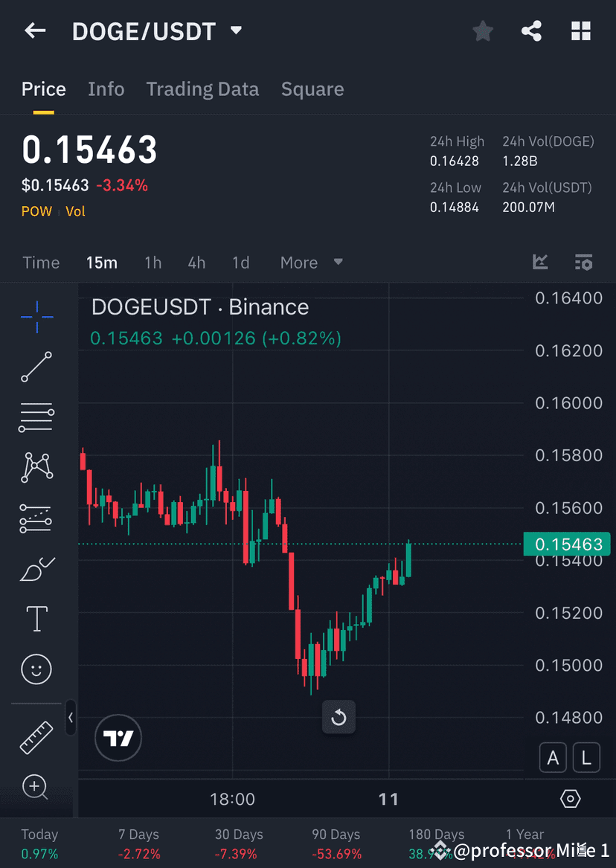Screen dimensions: 616x868
Task: Collapse the drawing tools sidebar chevron
Action: pyautogui.click(x=71, y=718)
